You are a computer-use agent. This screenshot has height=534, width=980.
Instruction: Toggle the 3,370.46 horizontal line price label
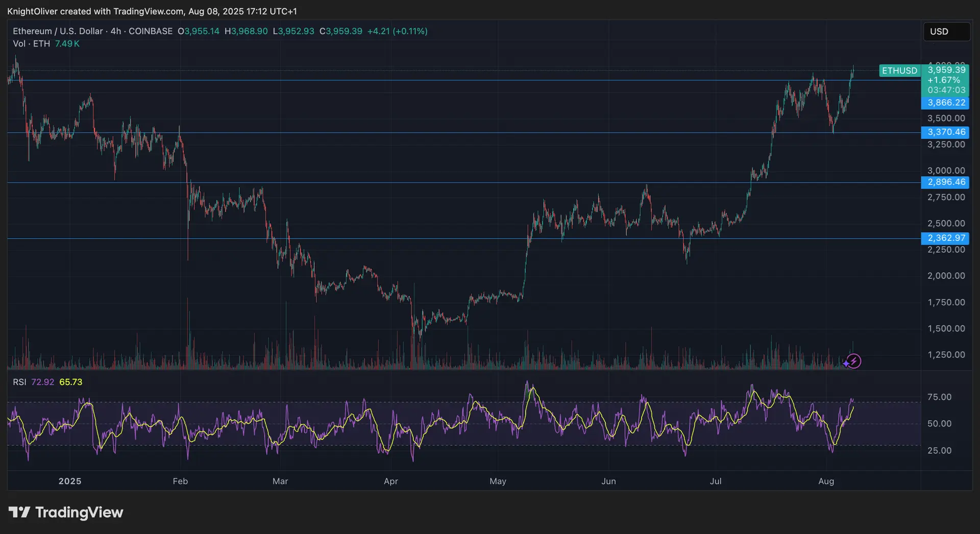[x=946, y=132]
